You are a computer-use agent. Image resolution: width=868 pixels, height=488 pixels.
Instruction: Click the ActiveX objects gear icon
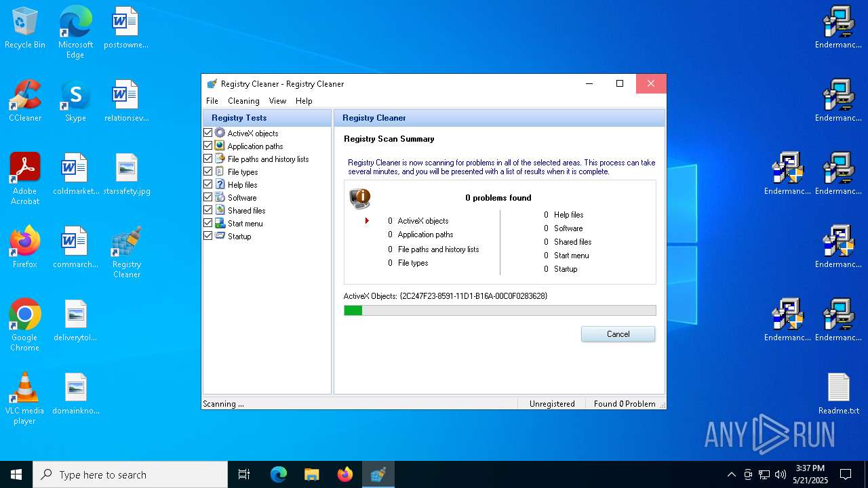(x=220, y=133)
